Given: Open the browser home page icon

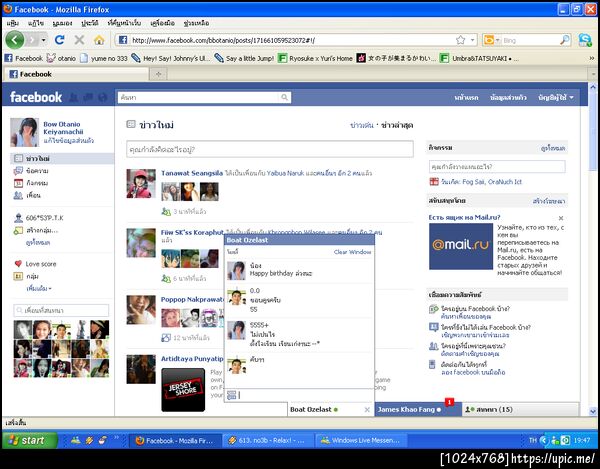Looking at the screenshot, I should tap(99, 40).
